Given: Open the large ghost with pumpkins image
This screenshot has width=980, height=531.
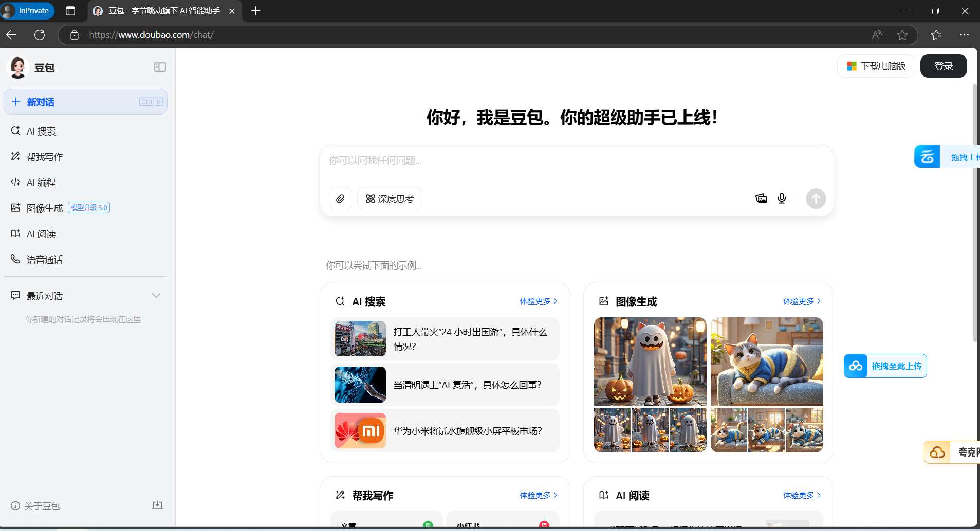Looking at the screenshot, I should 650,362.
